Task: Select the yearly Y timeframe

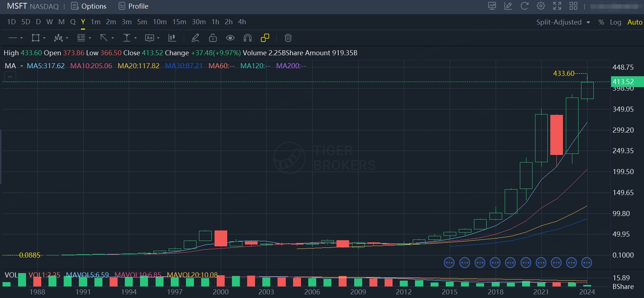Action: 83,22
